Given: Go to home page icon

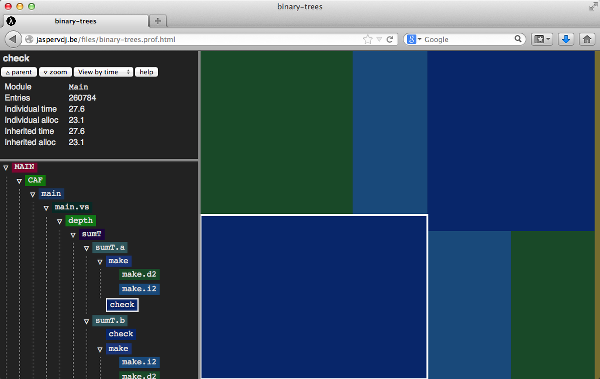Looking at the screenshot, I should (587, 39).
